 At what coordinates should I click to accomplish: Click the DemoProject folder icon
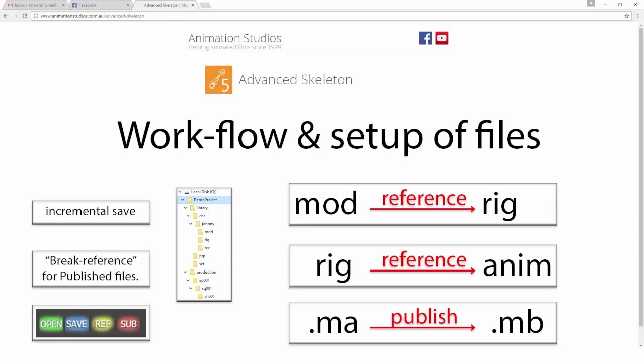[x=190, y=200]
